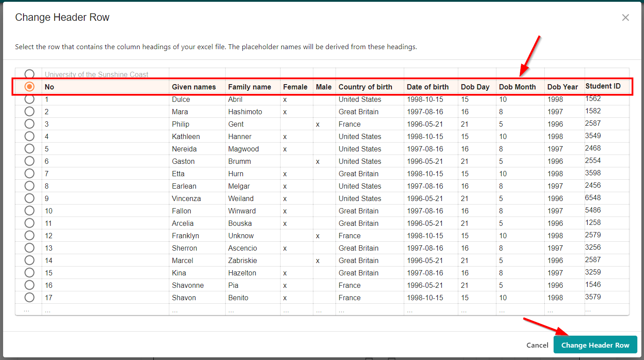The width and height of the screenshot is (644, 360).
Task: Select the radio button for Etta Hurn
Action: click(29, 174)
